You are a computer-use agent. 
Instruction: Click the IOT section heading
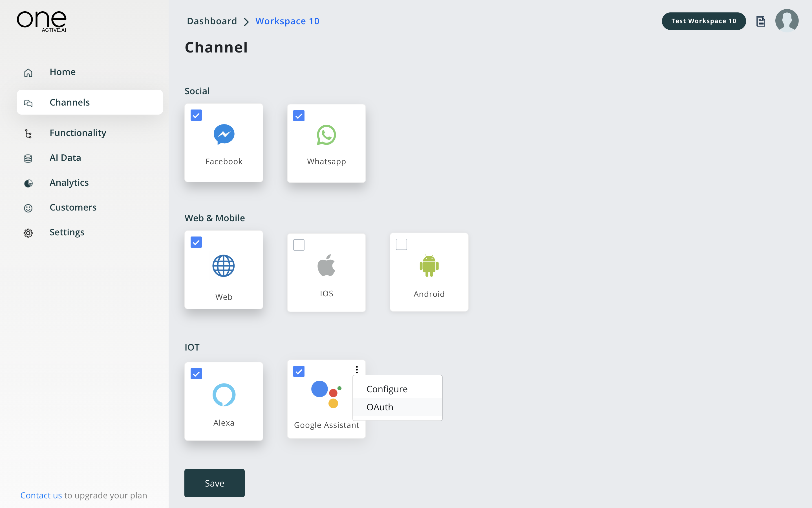192,347
